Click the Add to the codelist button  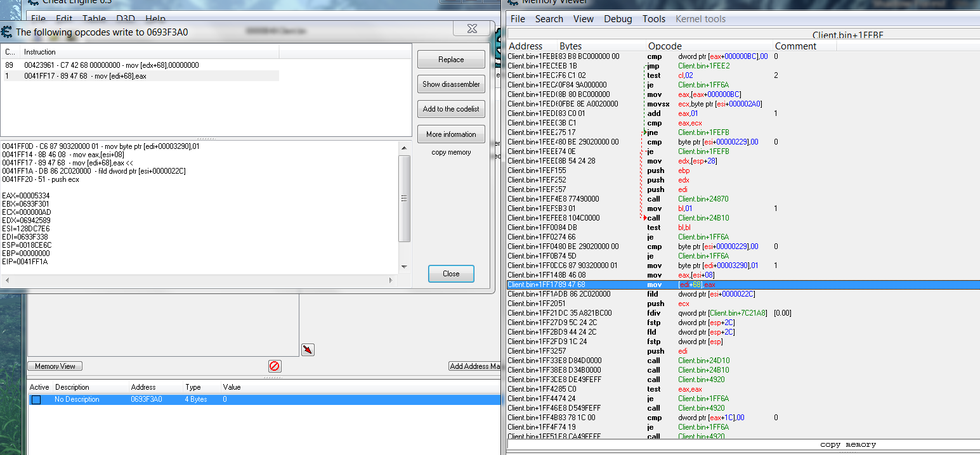tap(451, 109)
